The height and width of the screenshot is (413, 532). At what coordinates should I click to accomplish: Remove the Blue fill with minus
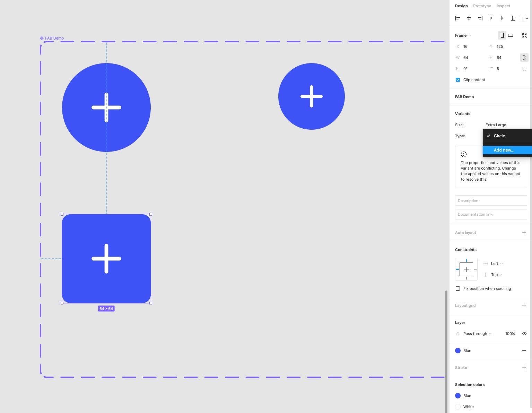coord(524,351)
